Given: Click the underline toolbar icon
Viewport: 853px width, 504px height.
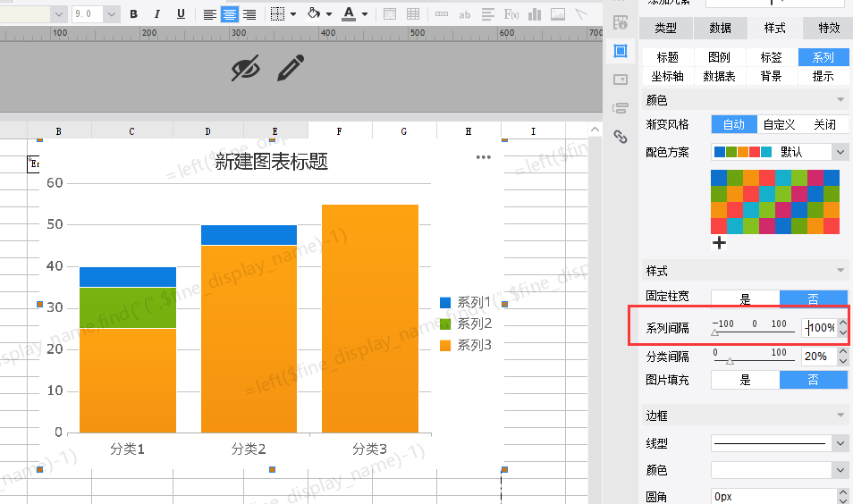Looking at the screenshot, I should point(181,14).
